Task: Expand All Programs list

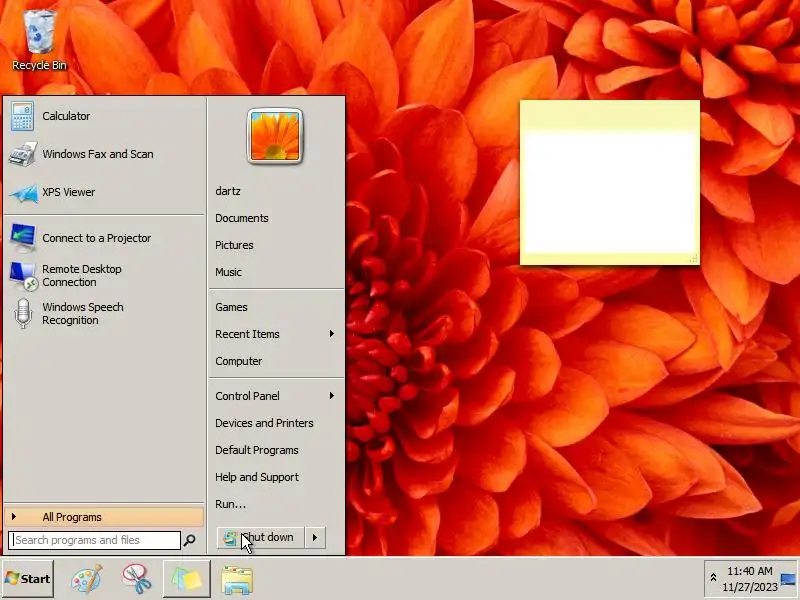Action: [x=104, y=517]
